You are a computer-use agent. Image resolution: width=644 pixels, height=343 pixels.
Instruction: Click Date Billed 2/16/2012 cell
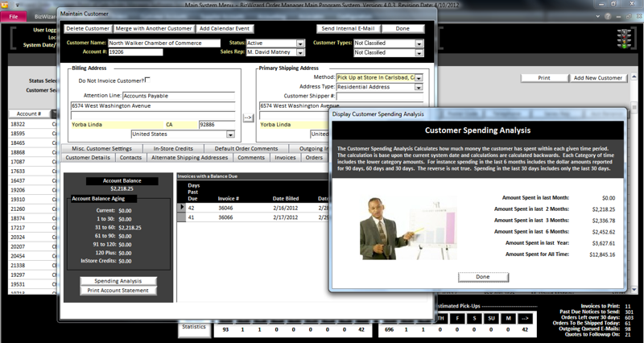285,209
